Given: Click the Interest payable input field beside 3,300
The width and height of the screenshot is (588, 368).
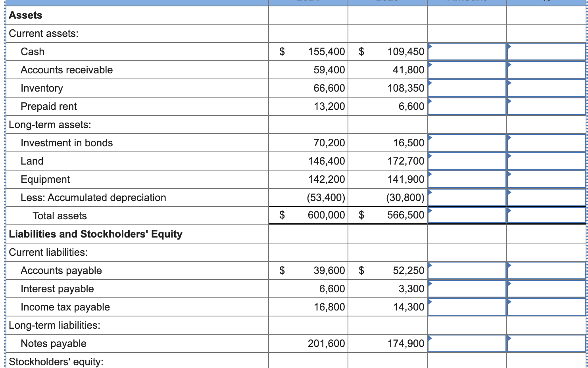Looking at the screenshot, I should point(467,289).
